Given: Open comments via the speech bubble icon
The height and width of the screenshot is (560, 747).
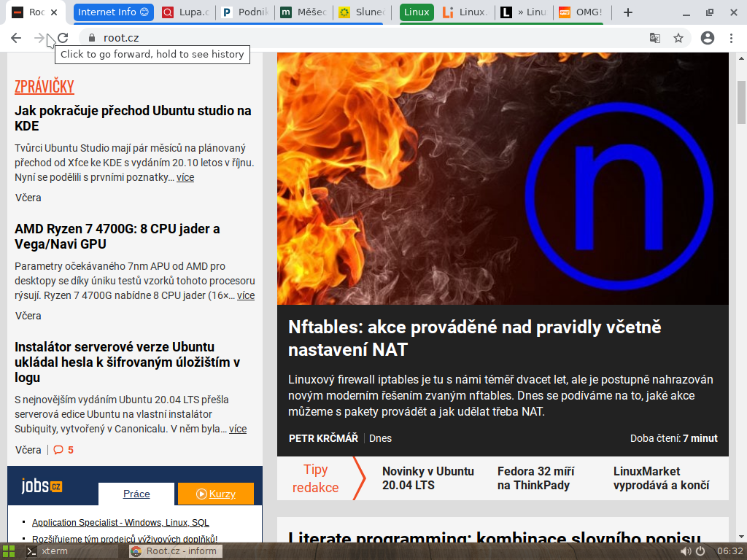Looking at the screenshot, I should pos(60,450).
